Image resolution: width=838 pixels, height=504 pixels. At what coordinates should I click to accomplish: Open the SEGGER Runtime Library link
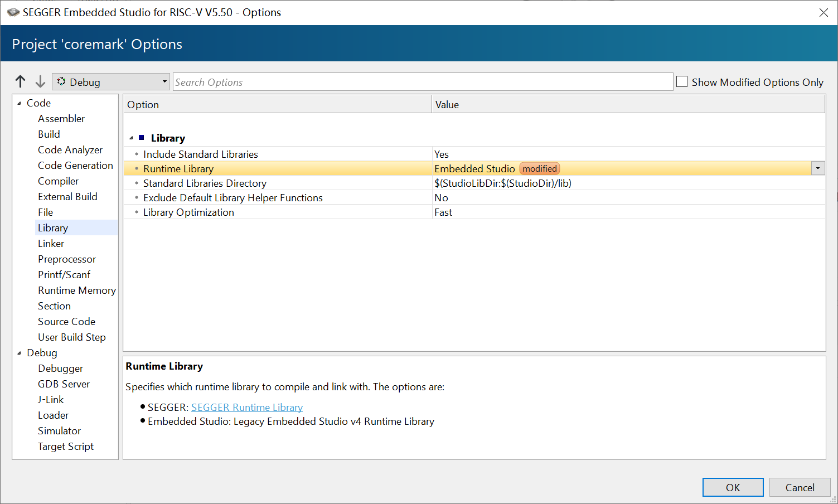pyautogui.click(x=247, y=407)
